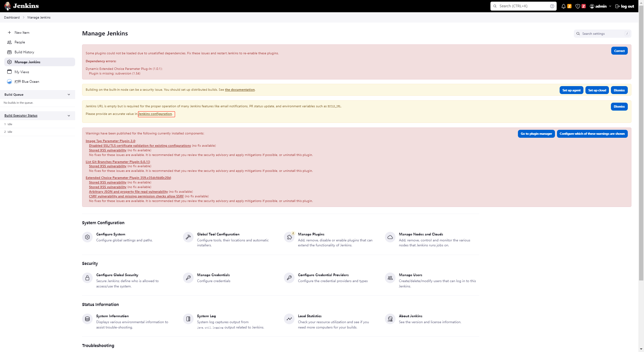This screenshot has height=352, width=644.
Task: Open Manage Users people icon
Action: 390,278
